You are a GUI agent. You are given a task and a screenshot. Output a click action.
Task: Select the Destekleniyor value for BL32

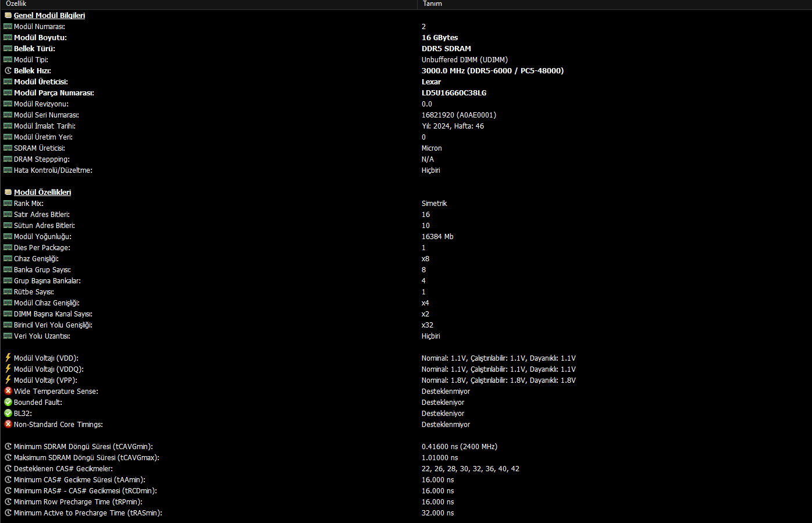click(443, 414)
